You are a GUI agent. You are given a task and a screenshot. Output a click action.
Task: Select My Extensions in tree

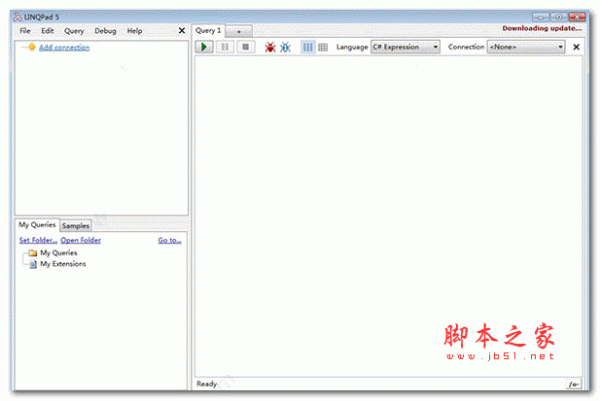point(63,264)
